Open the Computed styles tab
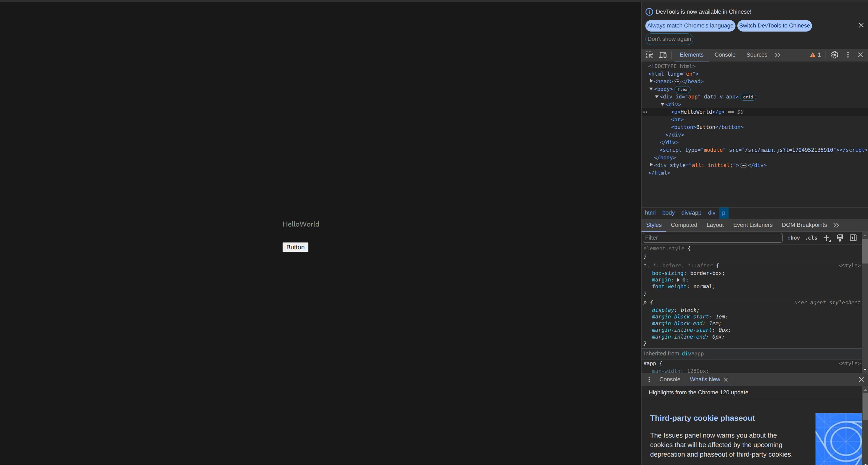This screenshot has width=868, height=465. tap(684, 225)
